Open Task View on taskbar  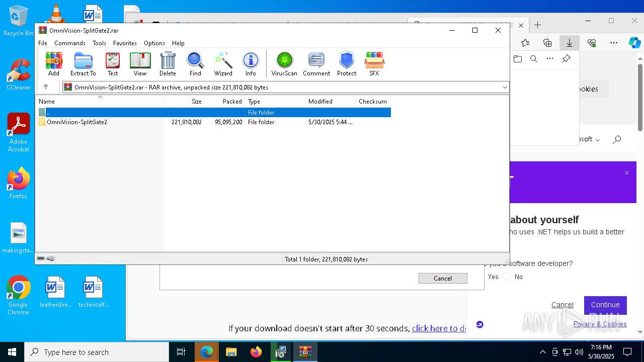point(181,352)
